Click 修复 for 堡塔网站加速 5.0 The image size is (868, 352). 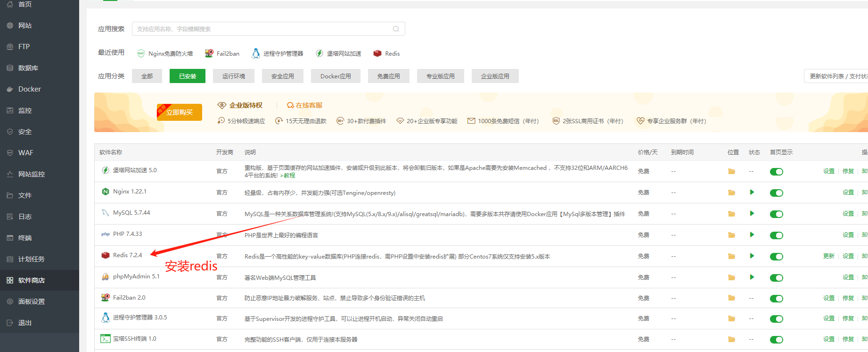(848, 171)
